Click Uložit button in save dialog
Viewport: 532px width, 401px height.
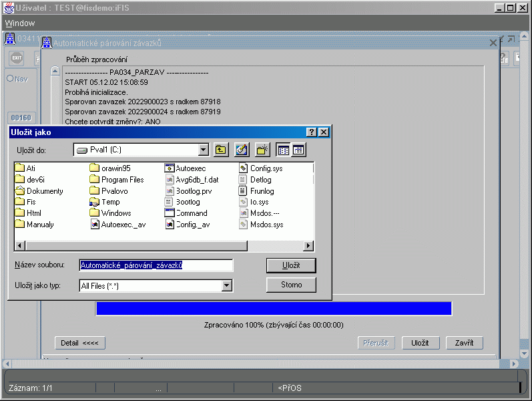point(291,265)
